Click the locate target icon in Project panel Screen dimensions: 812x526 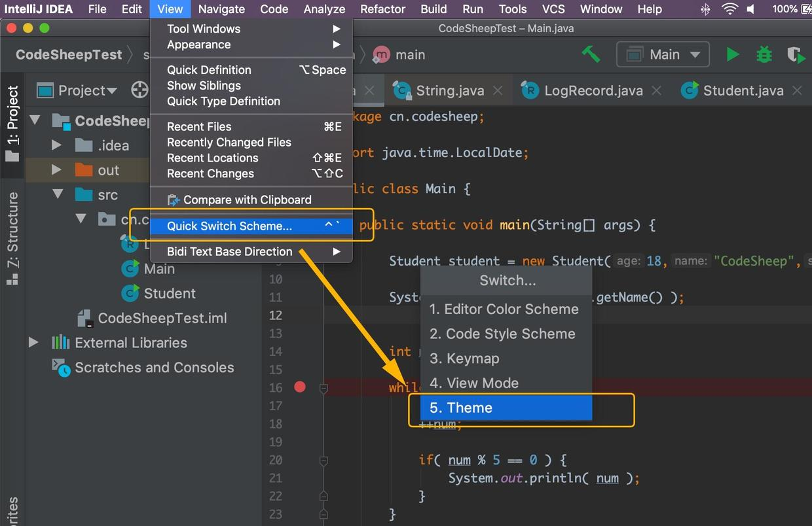point(139,90)
